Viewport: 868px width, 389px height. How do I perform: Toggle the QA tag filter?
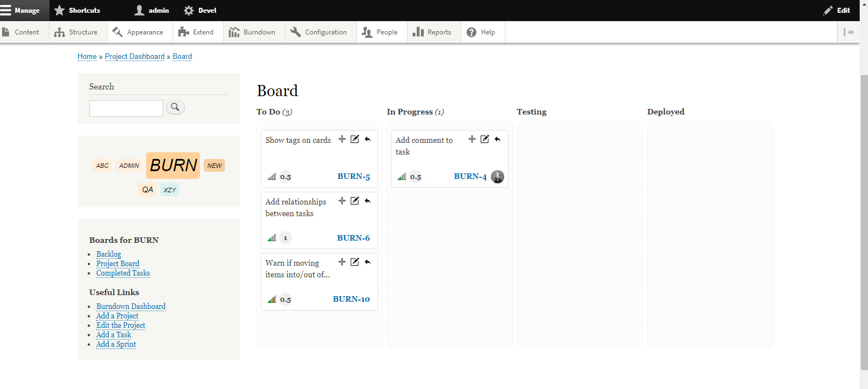pos(147,189)
